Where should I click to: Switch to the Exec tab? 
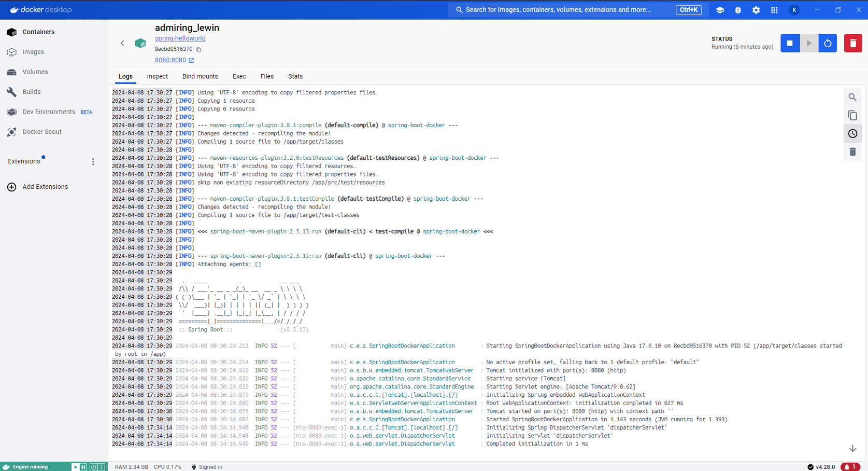coord(239,77)
